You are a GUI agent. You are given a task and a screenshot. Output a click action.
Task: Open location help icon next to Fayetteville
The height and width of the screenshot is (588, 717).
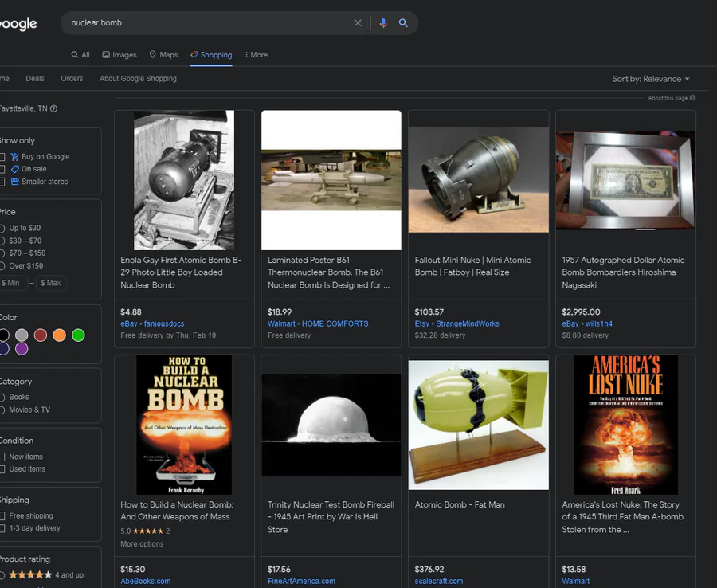point(53,109)
